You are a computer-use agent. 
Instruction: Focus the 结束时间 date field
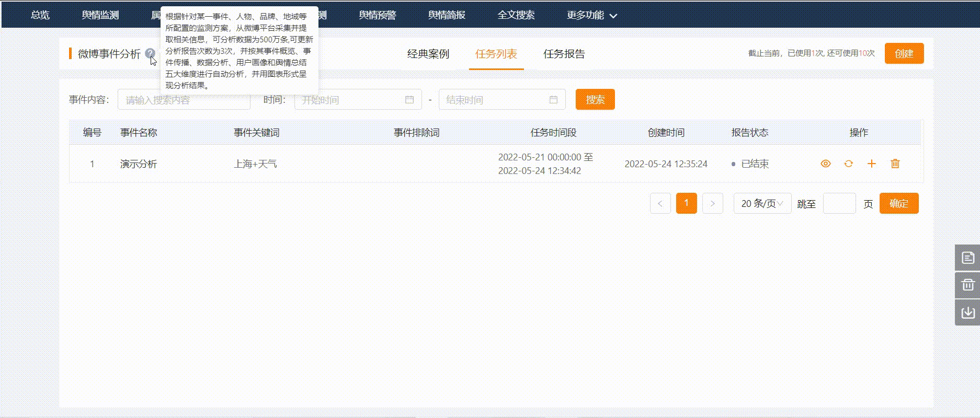tap(502, 99)
